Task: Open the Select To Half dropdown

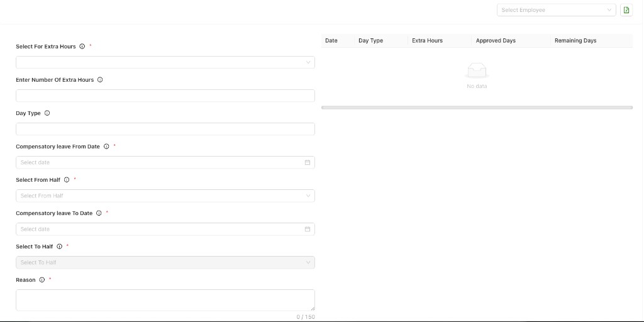Action: coord(165,262)
